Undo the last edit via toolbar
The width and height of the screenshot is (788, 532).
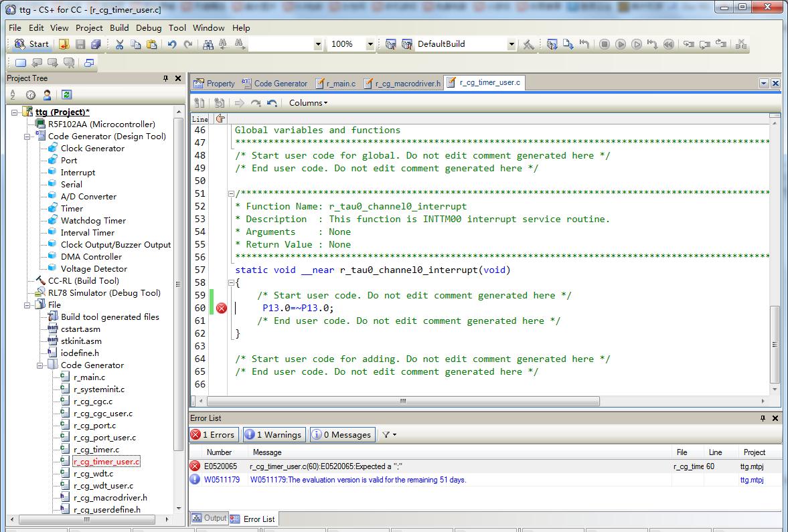tap(172, 44)
